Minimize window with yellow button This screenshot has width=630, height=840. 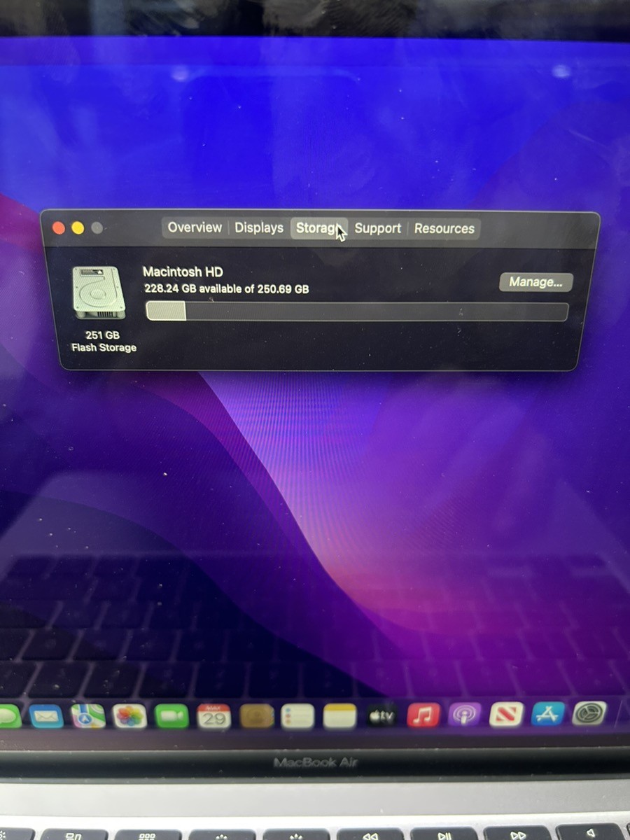[78, 228]
